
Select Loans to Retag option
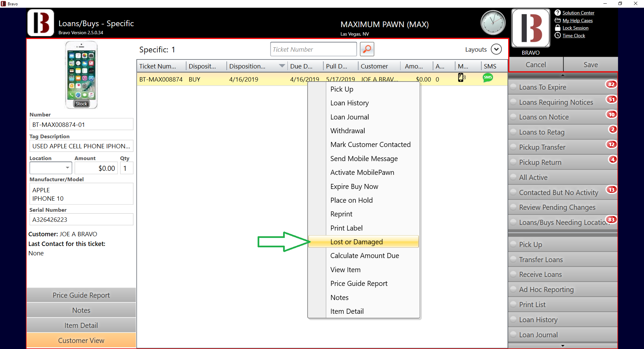(562, 132)
